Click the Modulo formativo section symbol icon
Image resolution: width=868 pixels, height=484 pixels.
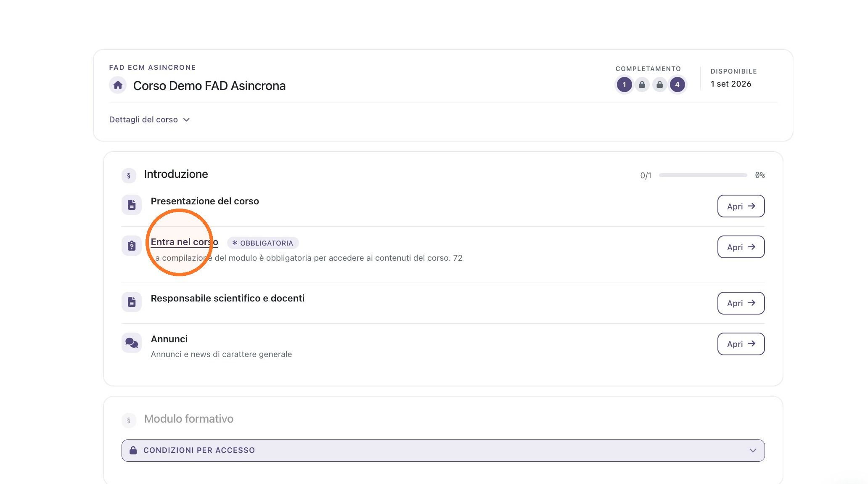click(x=129, y=420)
